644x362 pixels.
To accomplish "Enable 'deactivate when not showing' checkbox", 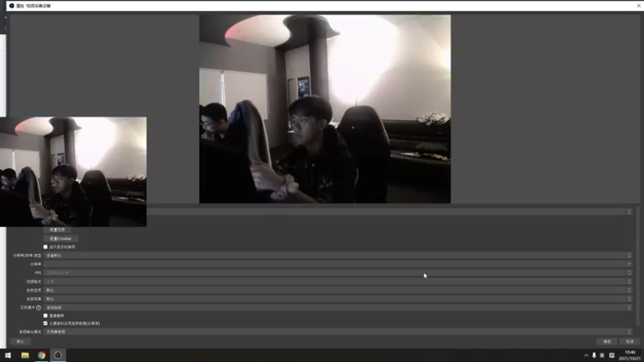I will (46, 247).
